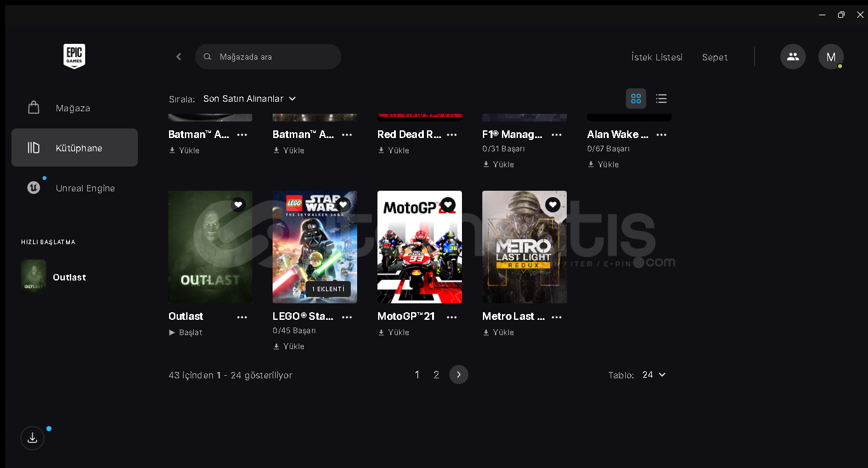Open options menu for Alan Wake

[661, 135]
